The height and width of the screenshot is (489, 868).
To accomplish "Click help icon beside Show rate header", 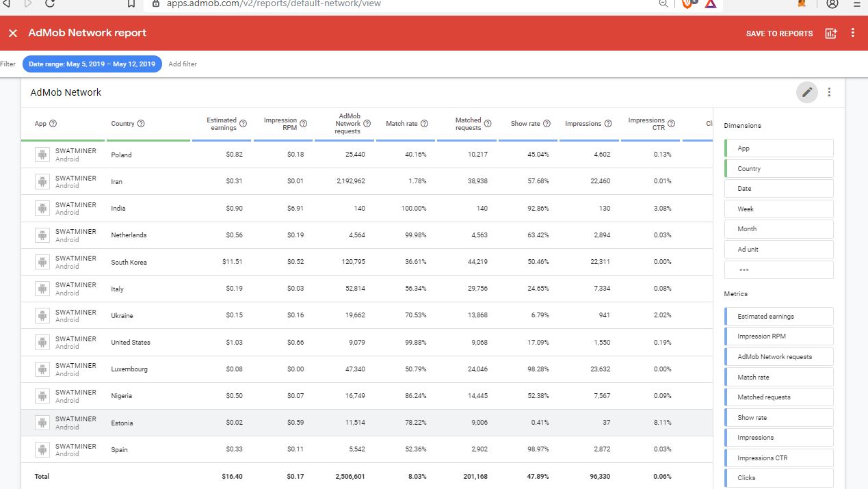I will point(547,124).
